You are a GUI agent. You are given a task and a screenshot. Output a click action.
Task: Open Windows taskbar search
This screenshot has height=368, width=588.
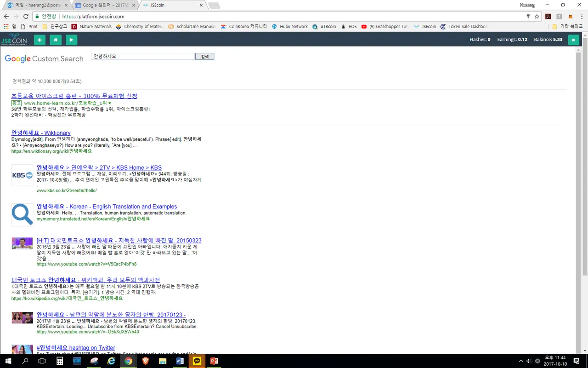pyautogui.click(x=25, y=361)
